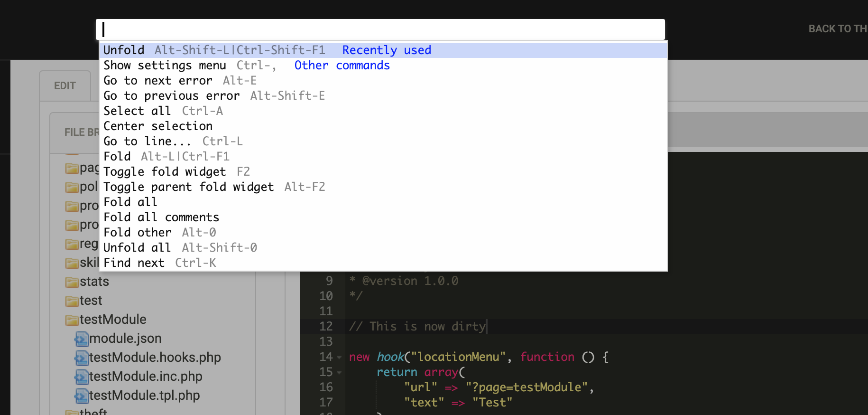
Task: Focus the command palette search field
Action: (x=379, y=29)
